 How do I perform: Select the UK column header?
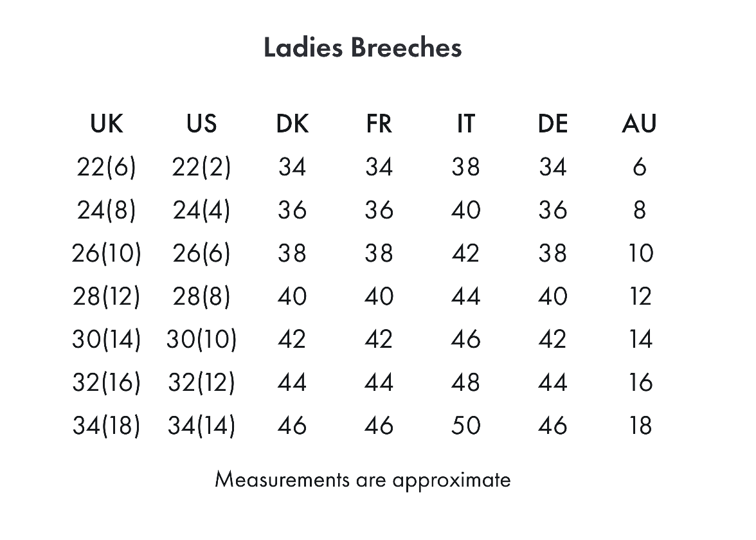pos(106,123)
